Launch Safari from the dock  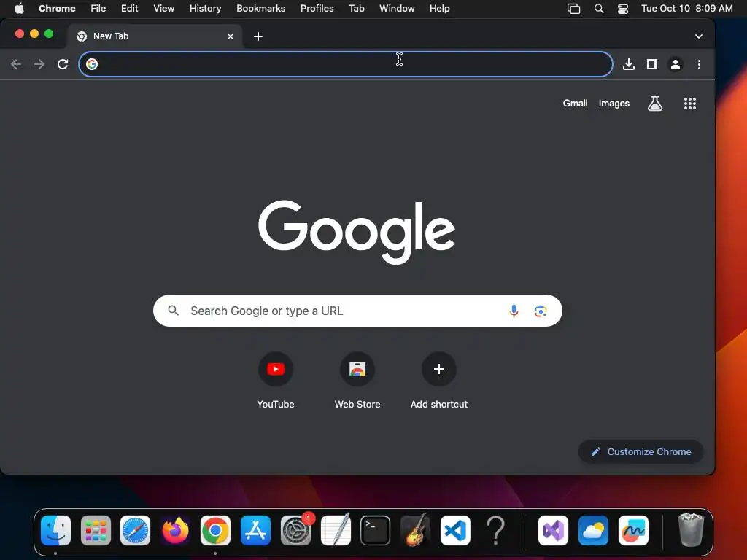[135, 530]
